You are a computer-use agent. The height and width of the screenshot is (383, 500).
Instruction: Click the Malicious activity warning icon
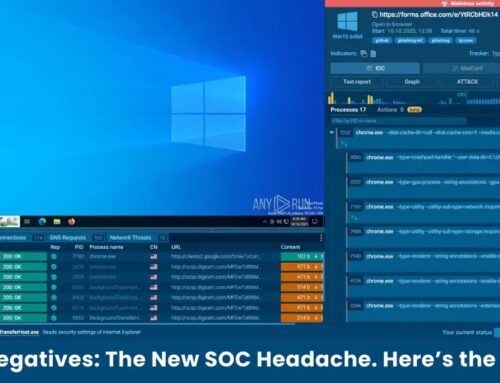[444, 4]
